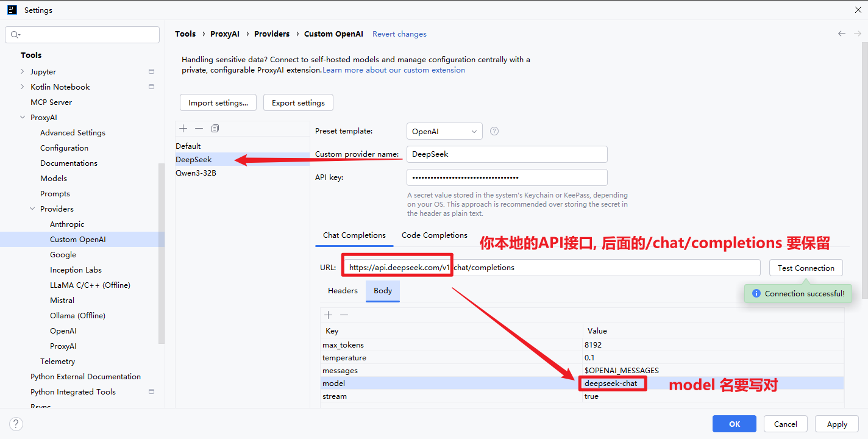The image size is (868, 439).
Task: Click Tools in the breadcrumb
Action: [185, 34]
